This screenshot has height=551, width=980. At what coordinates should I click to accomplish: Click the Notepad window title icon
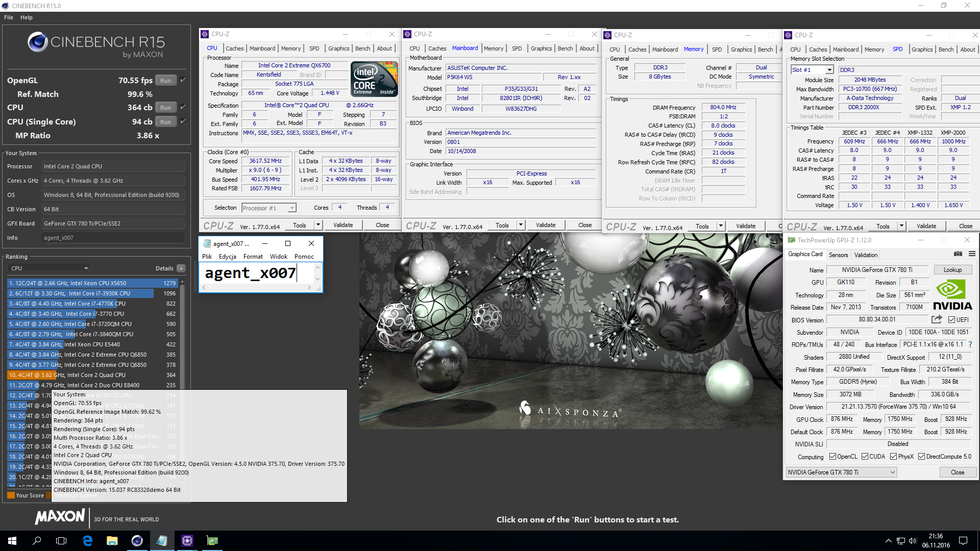tap(207, 243)
